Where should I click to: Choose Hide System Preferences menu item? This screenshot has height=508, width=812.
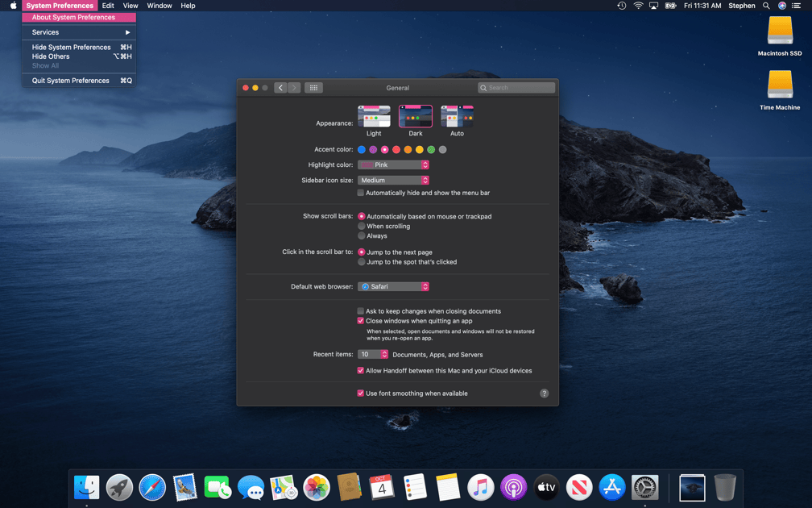79,47
